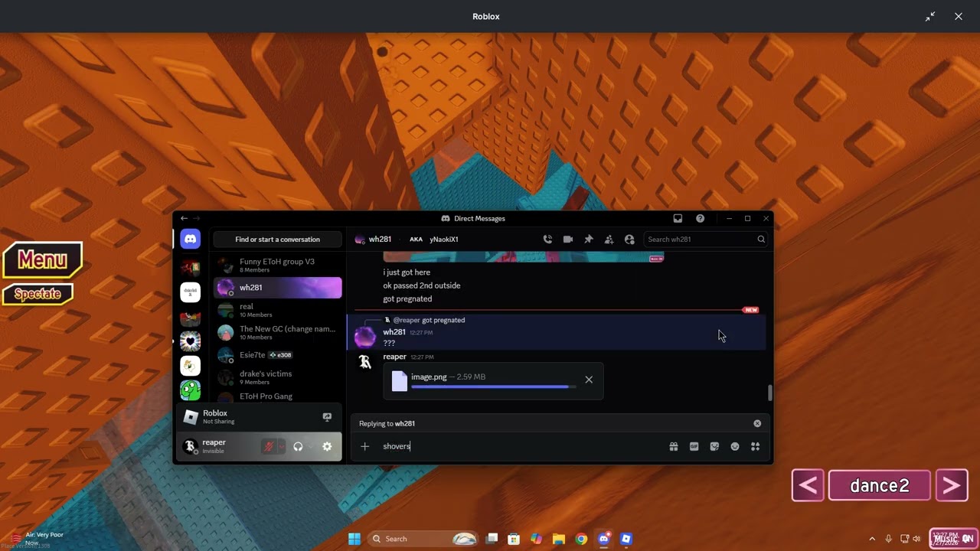
Task: Focus the message text box
Action: (x=521, y=446)
